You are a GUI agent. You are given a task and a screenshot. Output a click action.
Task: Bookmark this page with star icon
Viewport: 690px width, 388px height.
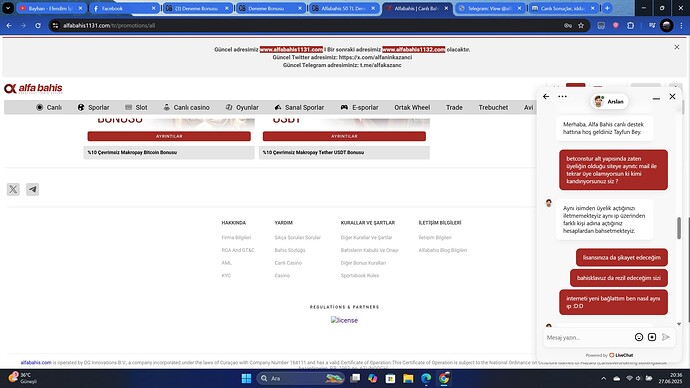[581, 26]
